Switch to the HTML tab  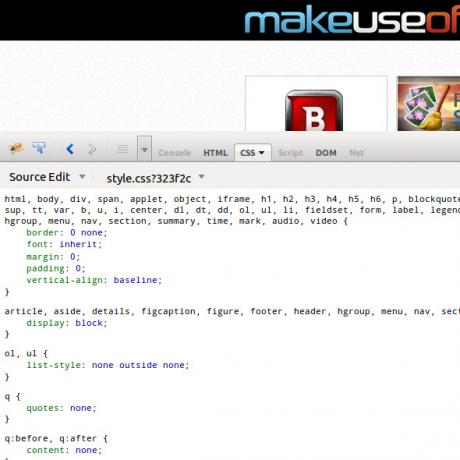point(215,153)
